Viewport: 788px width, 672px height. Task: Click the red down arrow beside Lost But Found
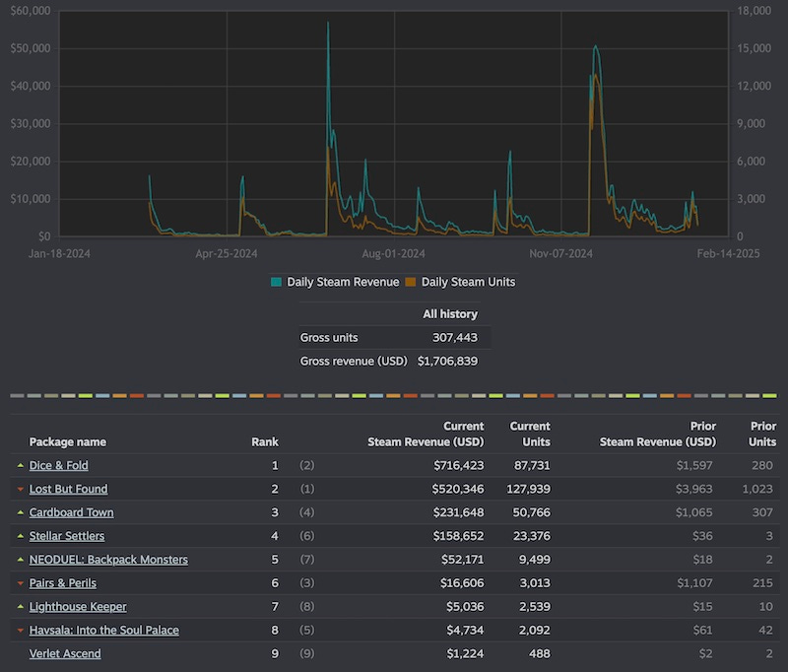(x=21, y=489)
